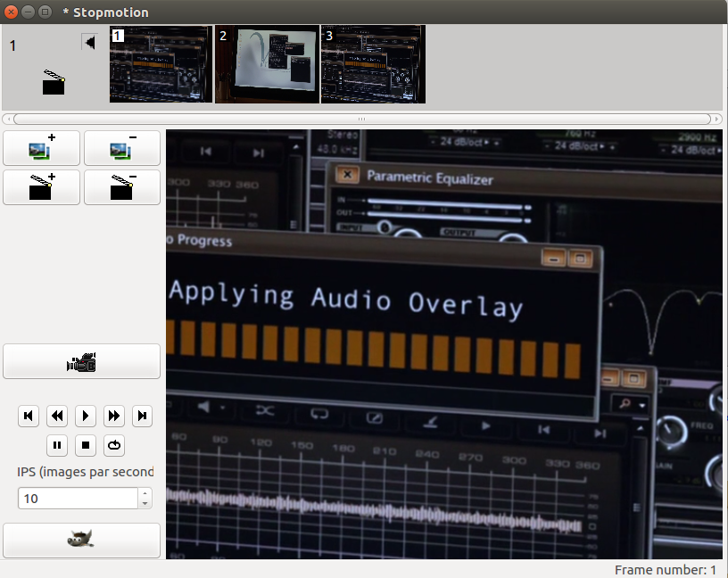Stop the animation playback

(x=86, y=445)
